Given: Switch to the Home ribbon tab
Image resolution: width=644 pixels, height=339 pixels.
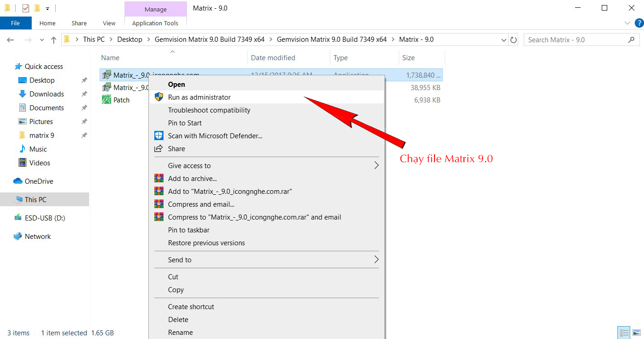Looking at the screenshot, I should click(47, 23).
